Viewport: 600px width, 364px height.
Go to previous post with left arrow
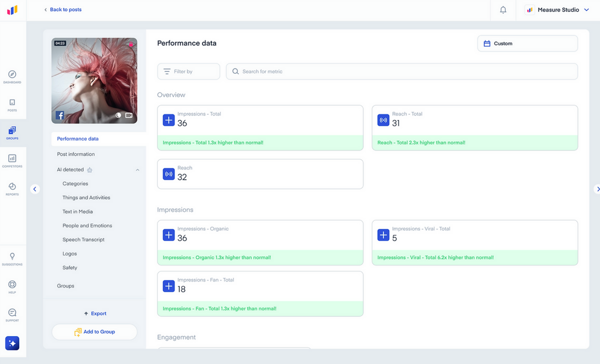[x=35, y=189]
